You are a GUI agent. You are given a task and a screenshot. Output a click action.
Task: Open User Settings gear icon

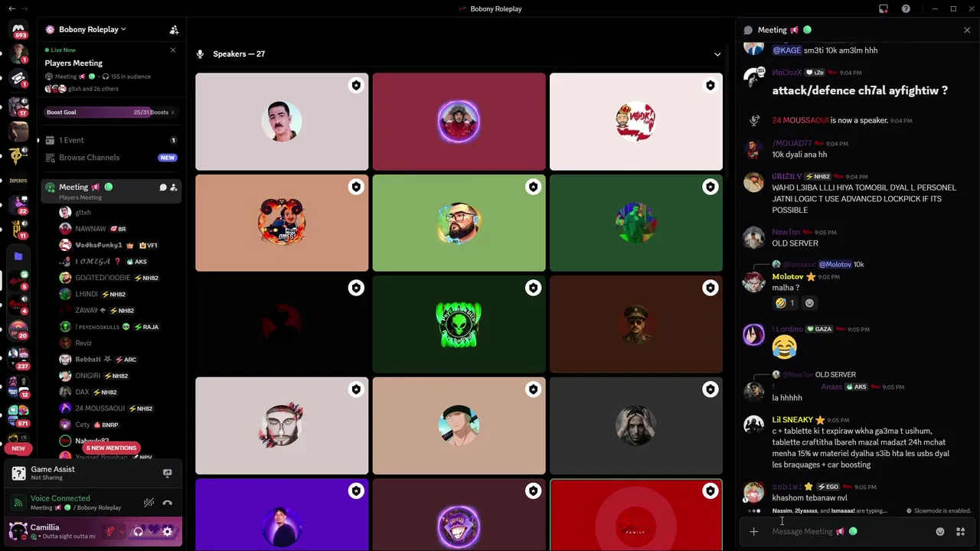[x=167, y=531]
